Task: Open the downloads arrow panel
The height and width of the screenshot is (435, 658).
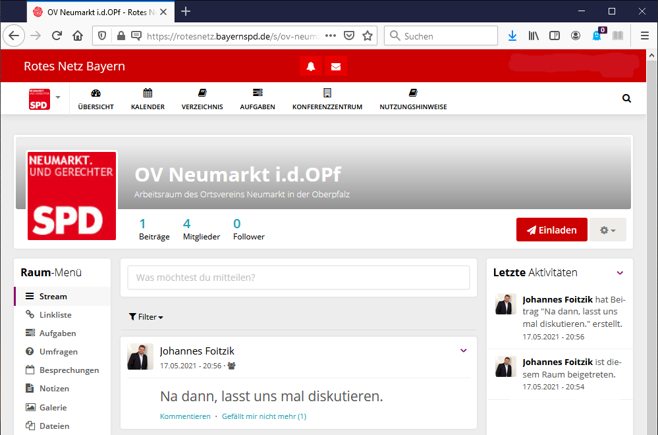Action: point(512,36)
